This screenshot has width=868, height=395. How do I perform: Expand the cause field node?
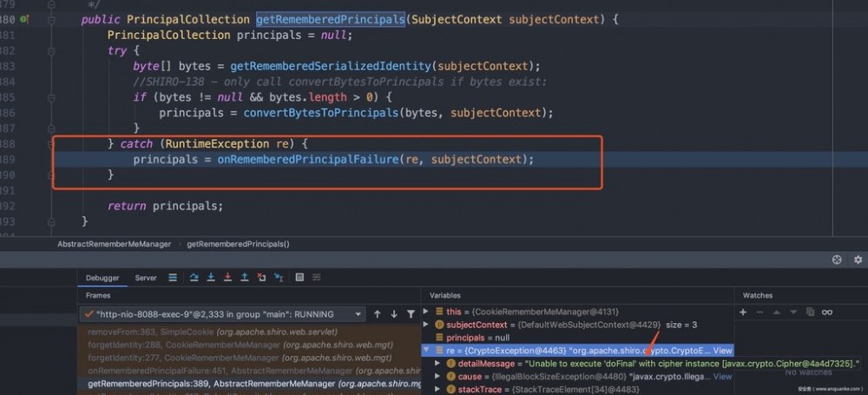(437, 377)
